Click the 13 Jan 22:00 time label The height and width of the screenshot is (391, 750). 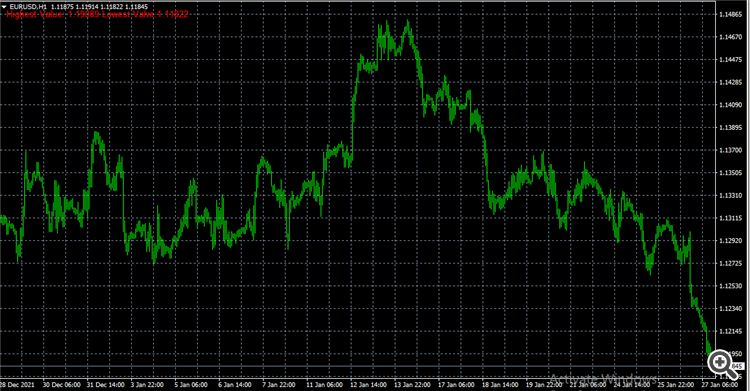(413, 385)
